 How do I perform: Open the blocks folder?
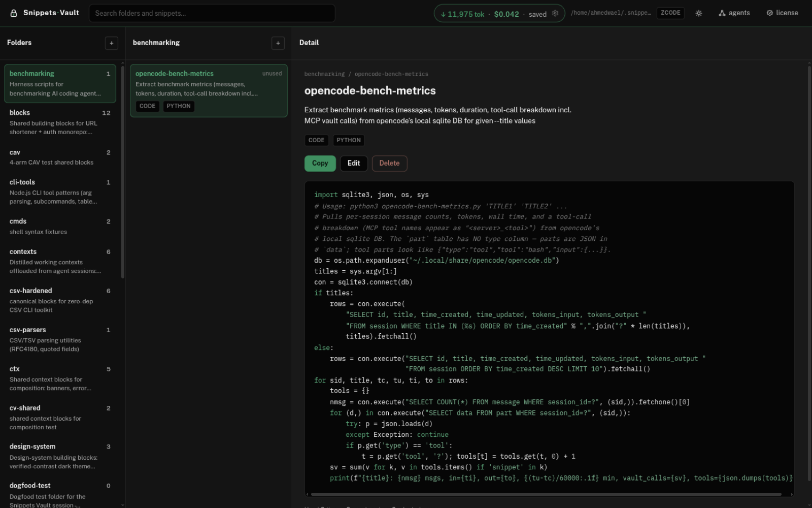tap(60, 122)
